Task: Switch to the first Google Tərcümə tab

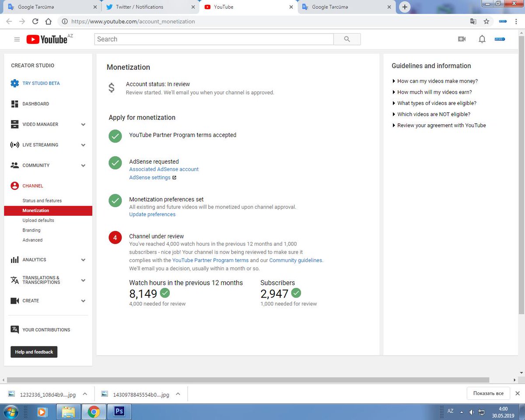Action: click(x=52, y=7)
